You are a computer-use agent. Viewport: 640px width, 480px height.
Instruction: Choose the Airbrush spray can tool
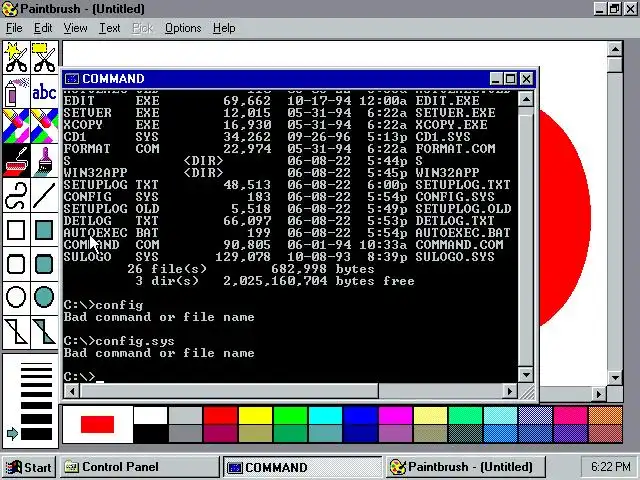[16, 91]
